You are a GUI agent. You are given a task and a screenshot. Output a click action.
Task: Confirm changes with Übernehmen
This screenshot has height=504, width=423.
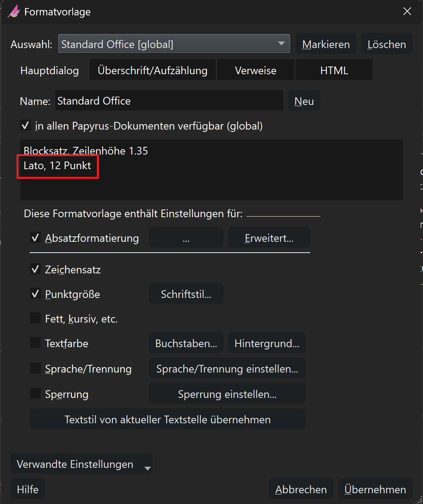(375, 489)
